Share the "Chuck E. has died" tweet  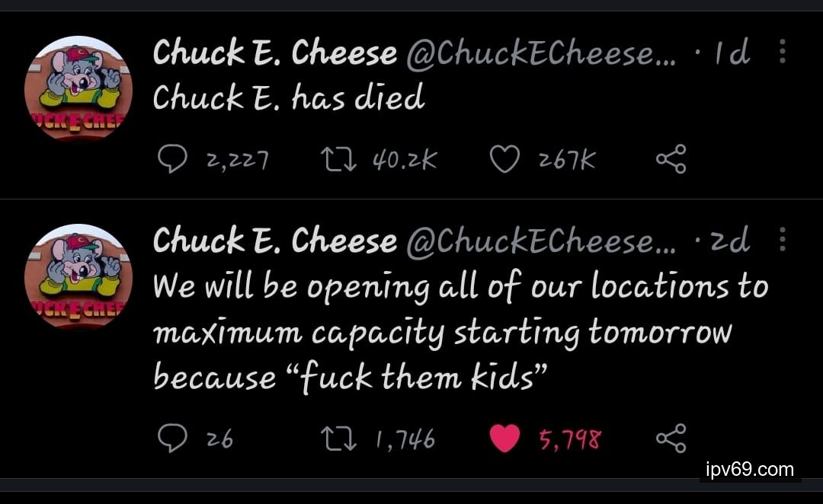pos(671,160)
